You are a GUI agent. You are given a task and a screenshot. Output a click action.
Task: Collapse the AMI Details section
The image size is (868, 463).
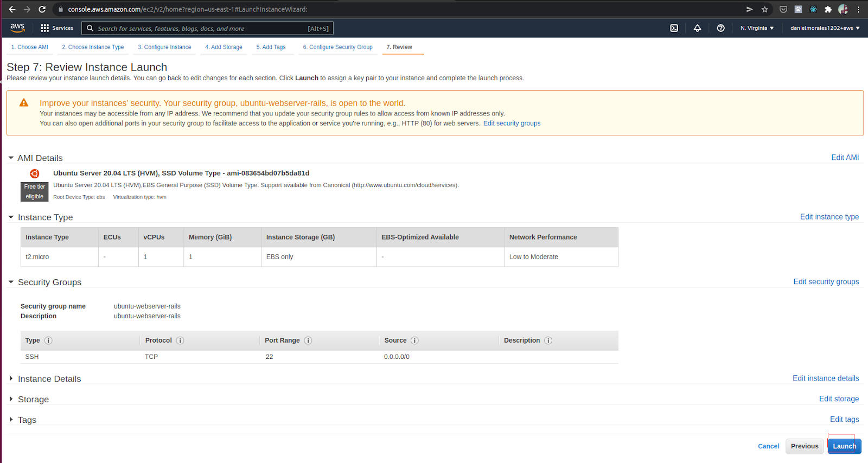coord(11,158)
